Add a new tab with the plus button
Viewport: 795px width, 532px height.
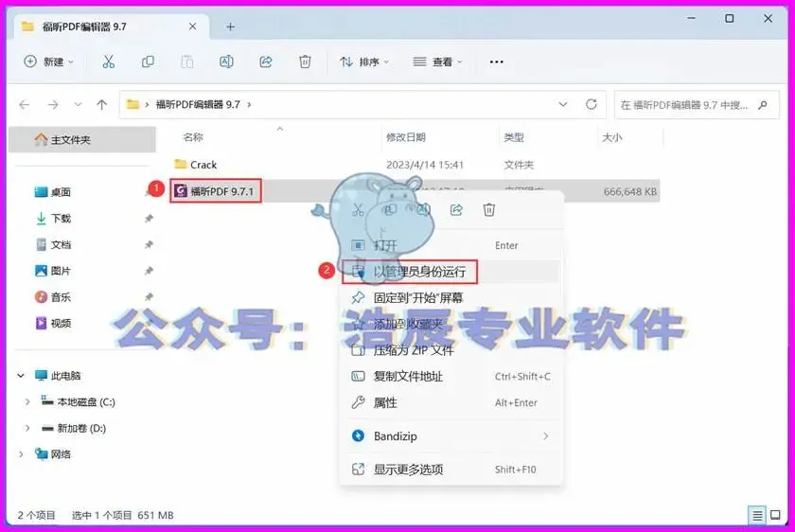(x=230, y=27)
